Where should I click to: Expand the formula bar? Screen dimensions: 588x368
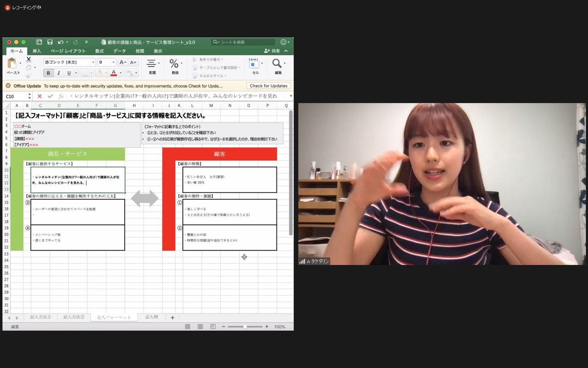click(291, 96)
